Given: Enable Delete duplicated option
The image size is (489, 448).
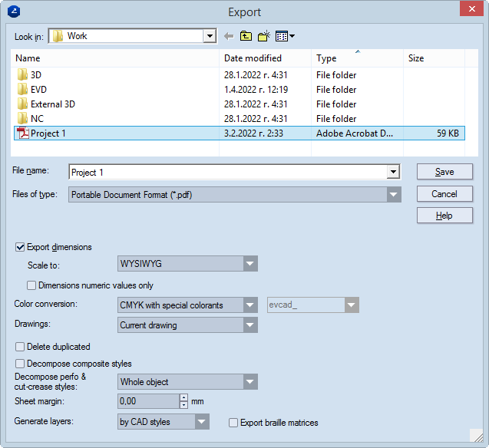Looking at the screenshot, I should coord(21,347).
